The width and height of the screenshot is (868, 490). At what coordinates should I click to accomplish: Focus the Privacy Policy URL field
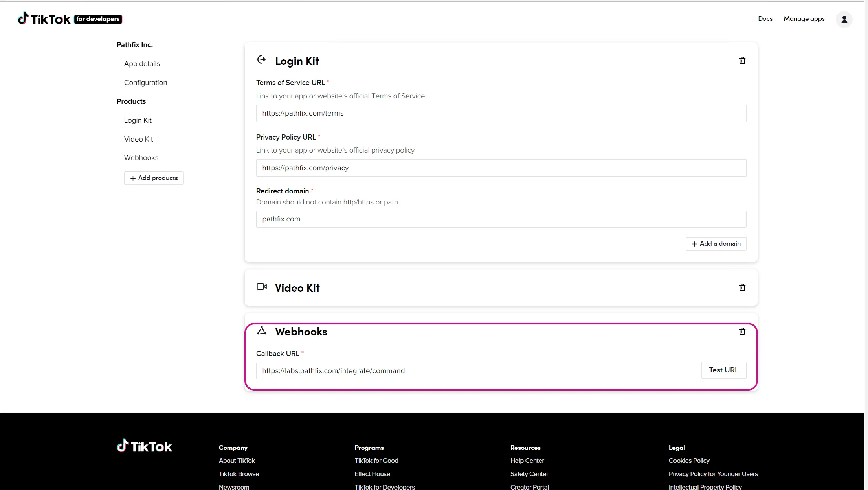[x=501, y=168]
